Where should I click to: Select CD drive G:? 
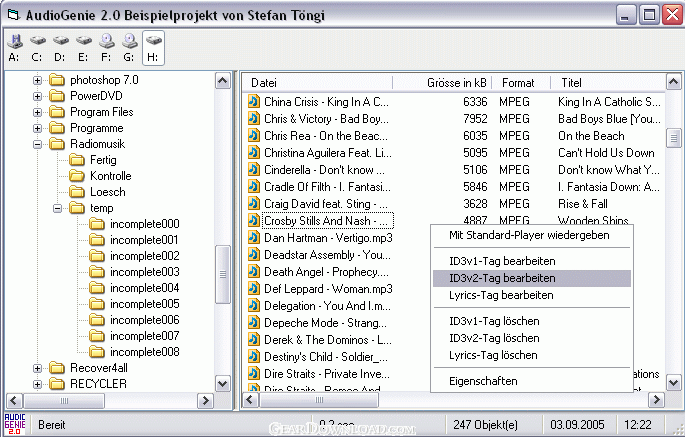129,48
